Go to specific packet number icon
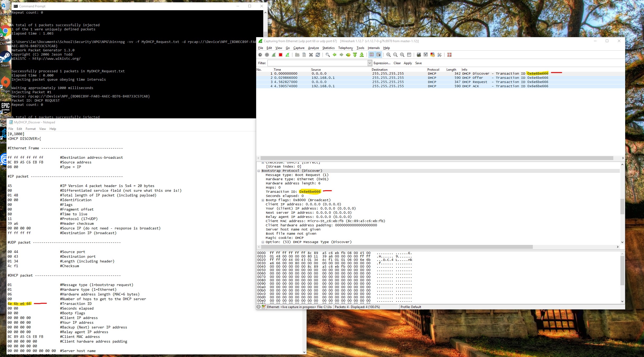 click(x=348, y=55)
